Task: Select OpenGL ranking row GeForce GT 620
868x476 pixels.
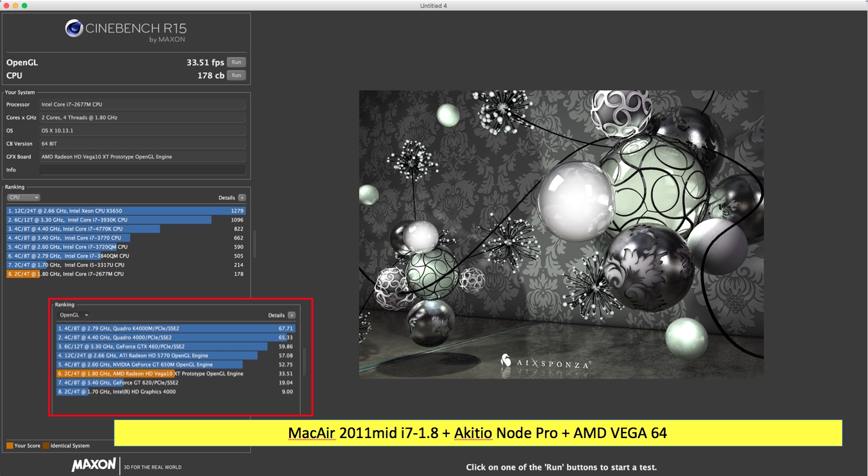Action: (176, 383)
